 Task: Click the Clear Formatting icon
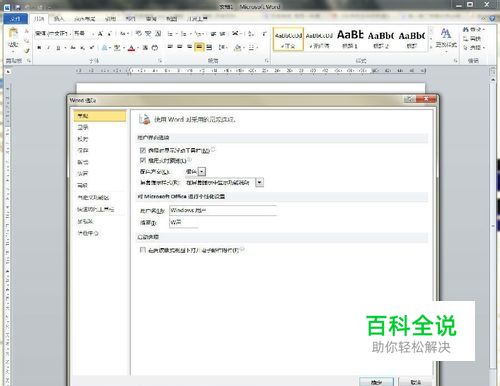(x=139, y=33)
